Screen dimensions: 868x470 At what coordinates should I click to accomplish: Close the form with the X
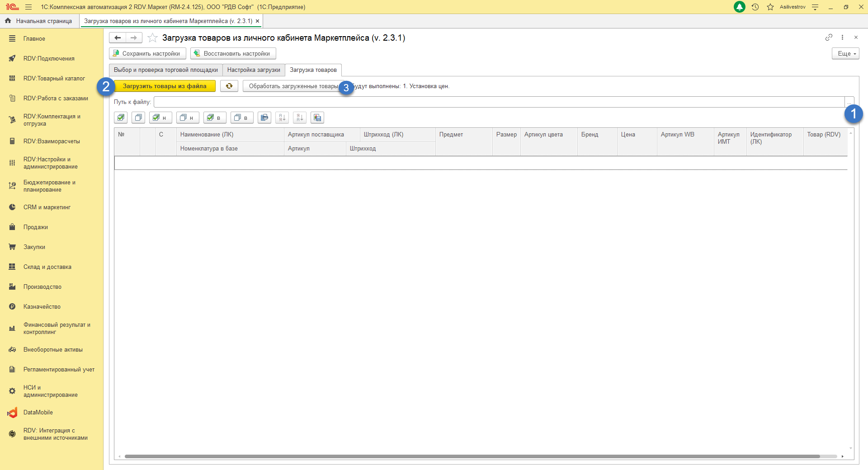point(856,38)
